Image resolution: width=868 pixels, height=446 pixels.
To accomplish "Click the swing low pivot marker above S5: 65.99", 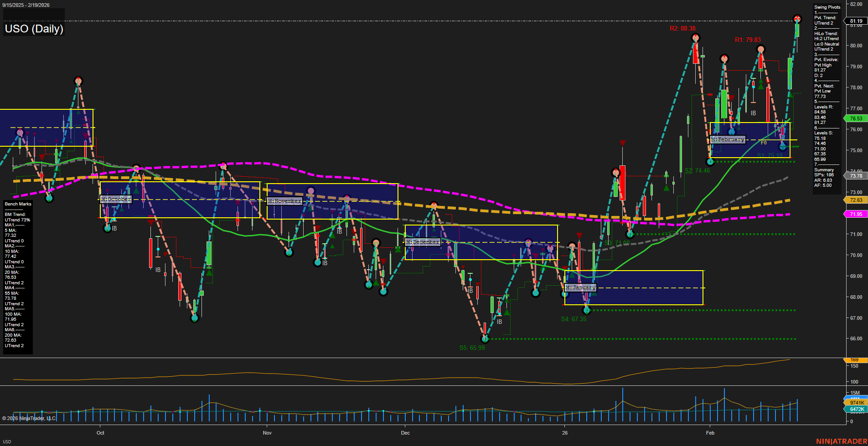I will tap(485, 339).
